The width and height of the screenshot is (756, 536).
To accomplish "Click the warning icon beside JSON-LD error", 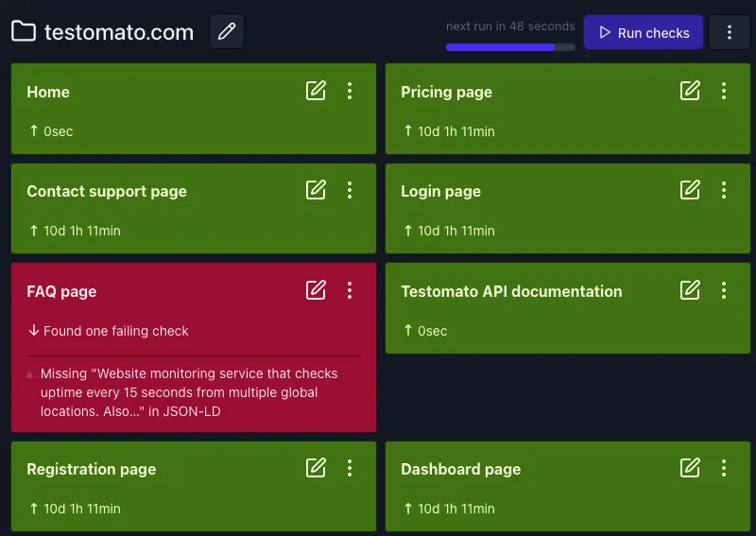I will click(29, 375).
